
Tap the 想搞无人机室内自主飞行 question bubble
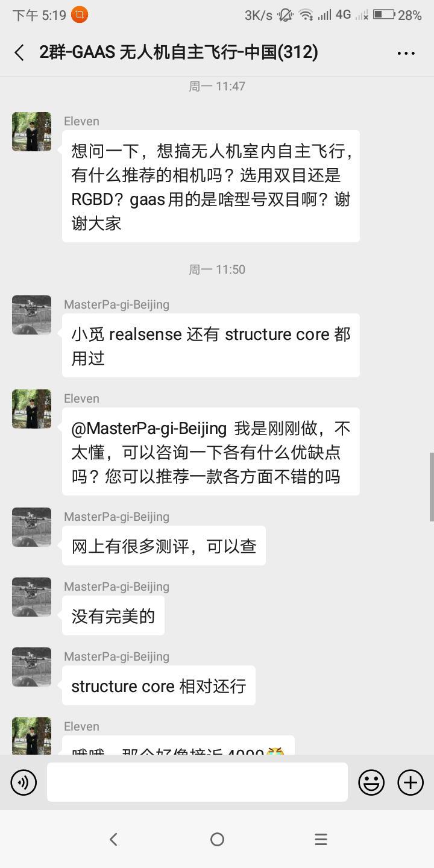point(211,186)
